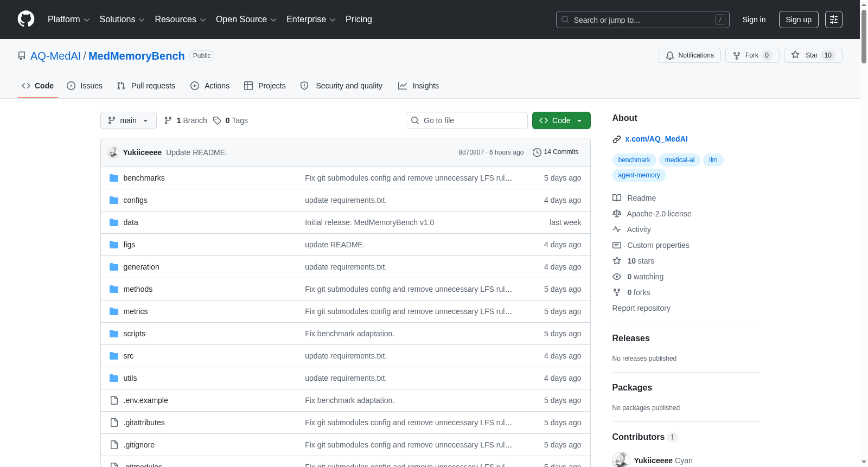Click the configs folder icon
Image resolution: width=868 pixels, height=467 pixels.
(x=114, y=200)
